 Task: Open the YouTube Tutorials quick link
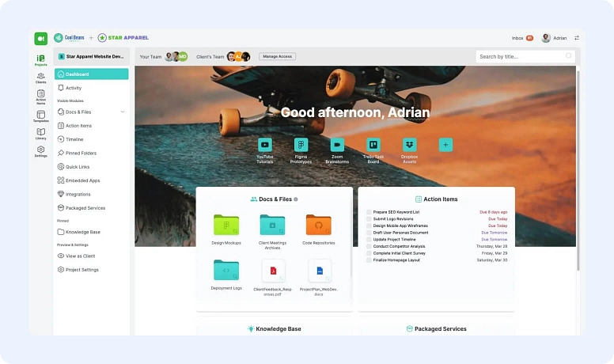(264, 145)
